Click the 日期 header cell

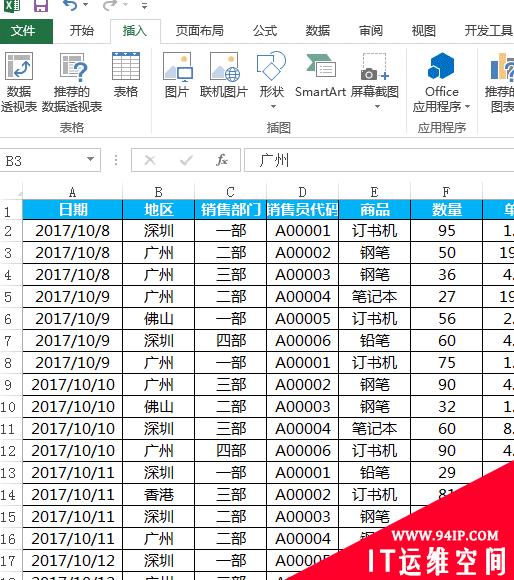[x=72, y=210]
